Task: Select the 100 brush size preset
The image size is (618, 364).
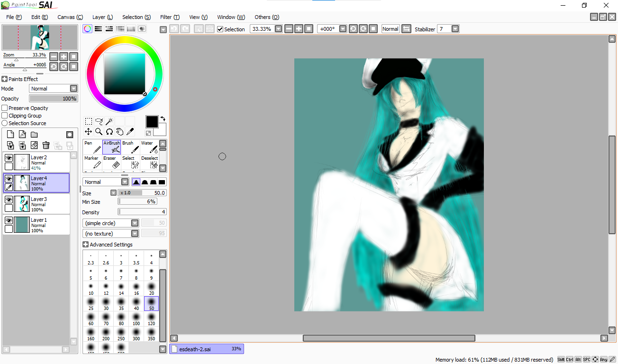Action: pyautogui.click(x=136, y=319)
